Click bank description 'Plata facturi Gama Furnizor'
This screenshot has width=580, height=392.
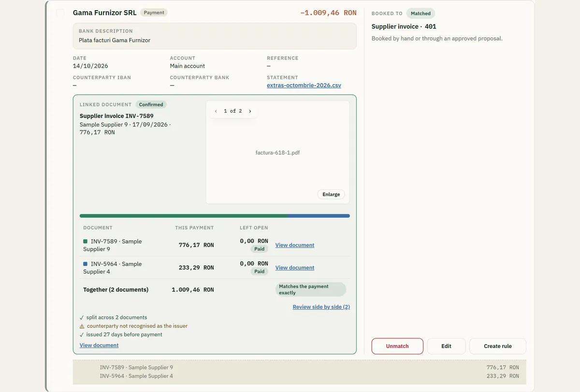click(x=115, y=40)
